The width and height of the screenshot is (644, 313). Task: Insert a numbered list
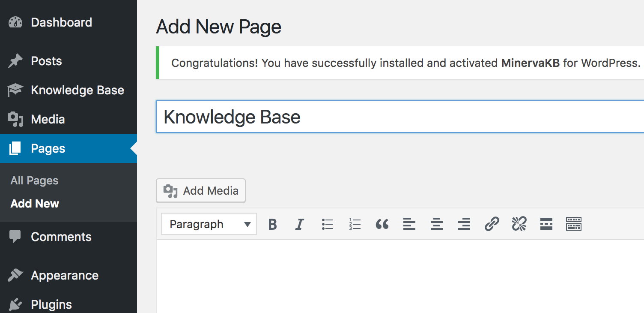click(x=355, y=224)
